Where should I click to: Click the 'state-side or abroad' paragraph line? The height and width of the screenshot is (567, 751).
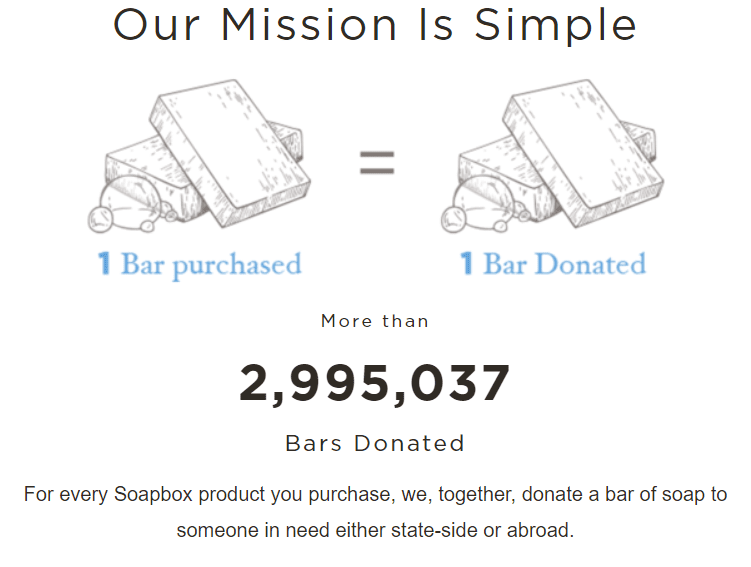tap(375, 530)
